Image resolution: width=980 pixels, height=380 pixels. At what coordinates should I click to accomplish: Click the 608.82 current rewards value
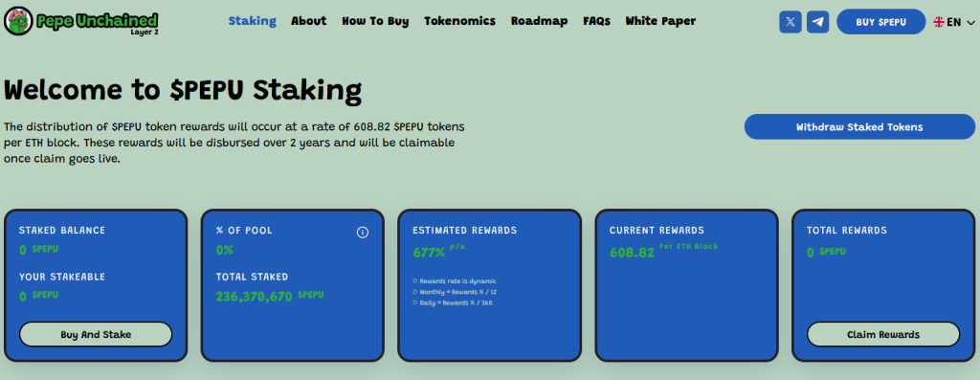(x=632, y=253)
